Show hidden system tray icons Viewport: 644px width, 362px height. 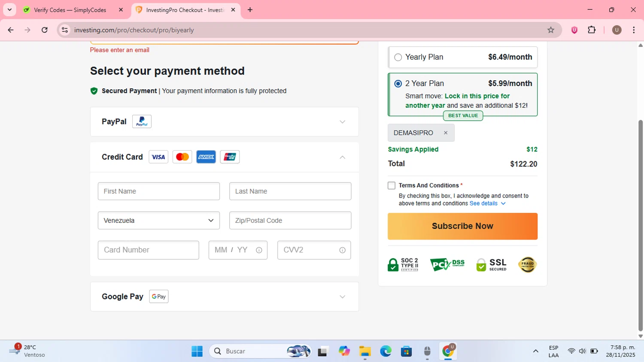535,351
